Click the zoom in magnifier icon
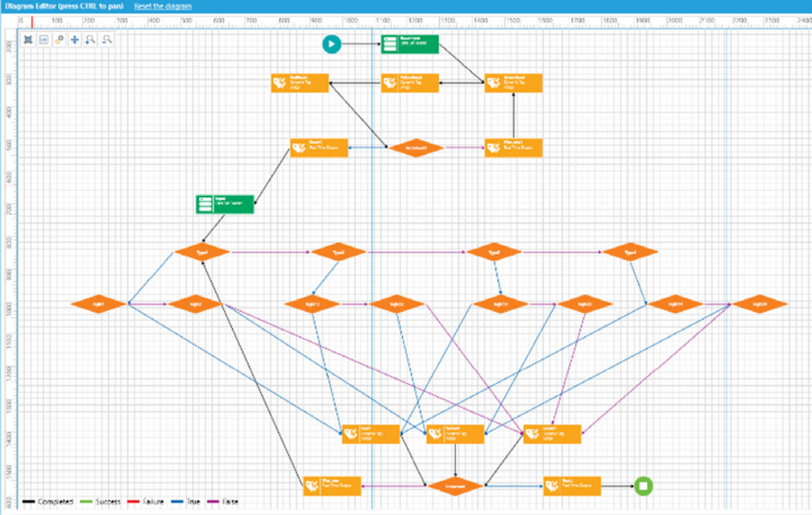 (x=90, y=40)
